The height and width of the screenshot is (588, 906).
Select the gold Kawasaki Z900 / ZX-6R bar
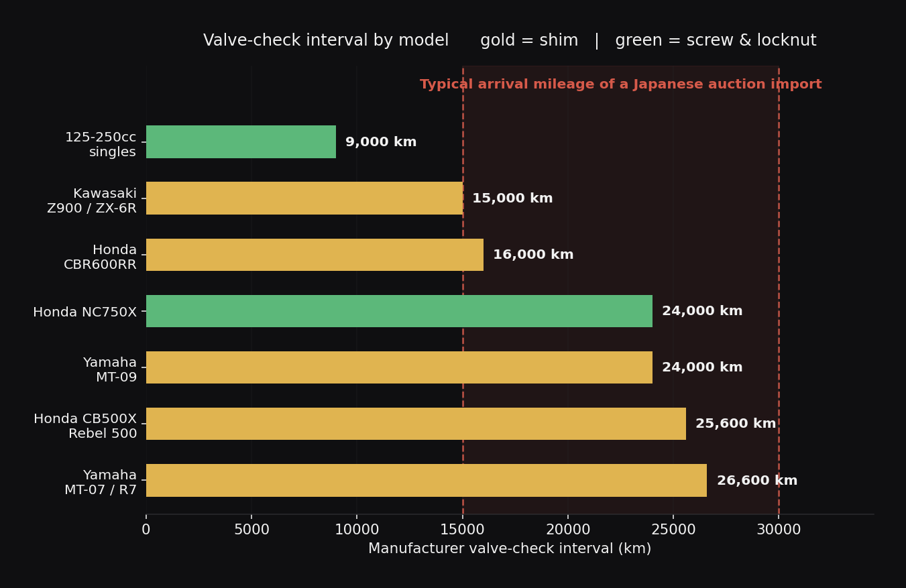304,198
